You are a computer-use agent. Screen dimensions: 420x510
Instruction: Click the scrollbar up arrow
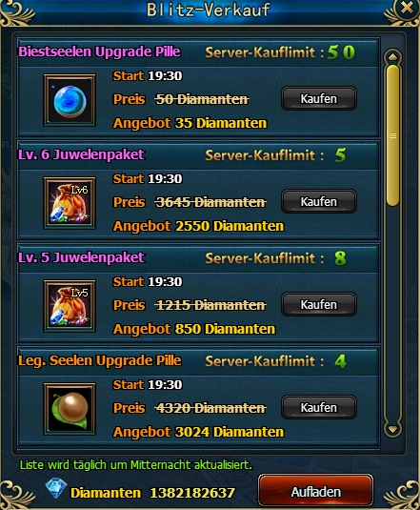click(x=392, y=57)
